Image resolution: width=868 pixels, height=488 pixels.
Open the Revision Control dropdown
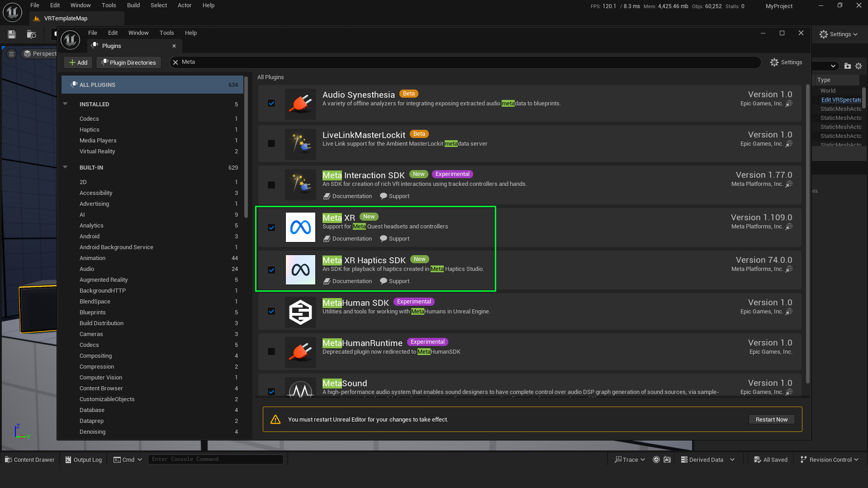pyautogui.click(x=829, y=460)
